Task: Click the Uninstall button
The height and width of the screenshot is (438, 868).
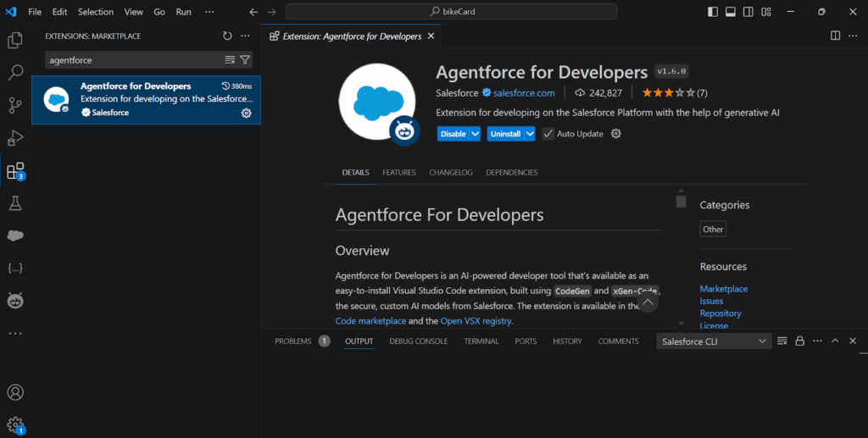Action: coord(505,134)
